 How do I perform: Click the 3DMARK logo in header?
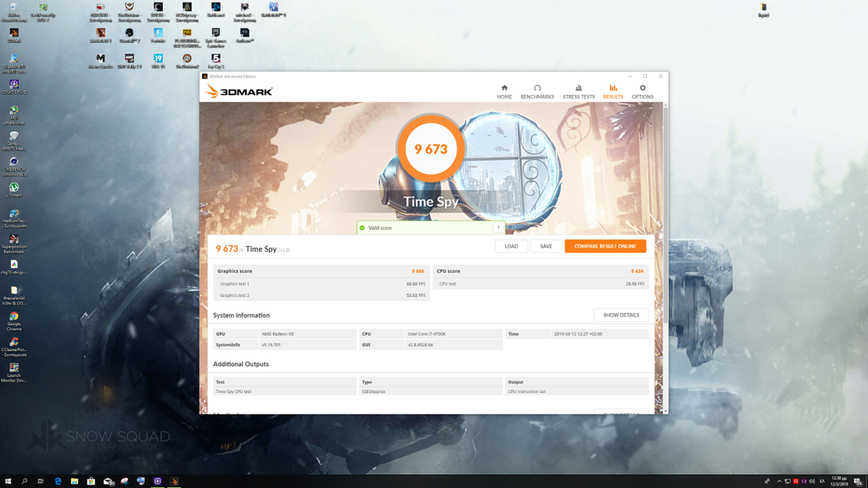(x=239, y=91)
